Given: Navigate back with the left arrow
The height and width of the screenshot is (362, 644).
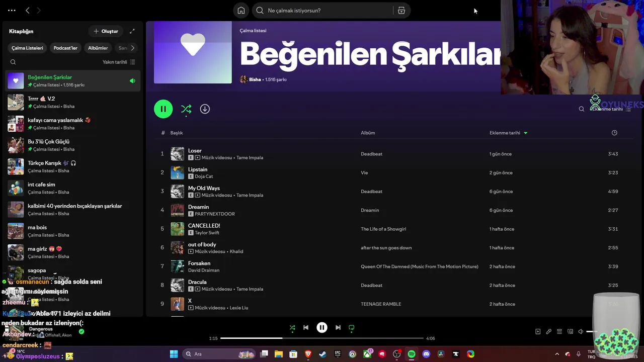Looking at the screenshot, I should click(x=28, y=10).
